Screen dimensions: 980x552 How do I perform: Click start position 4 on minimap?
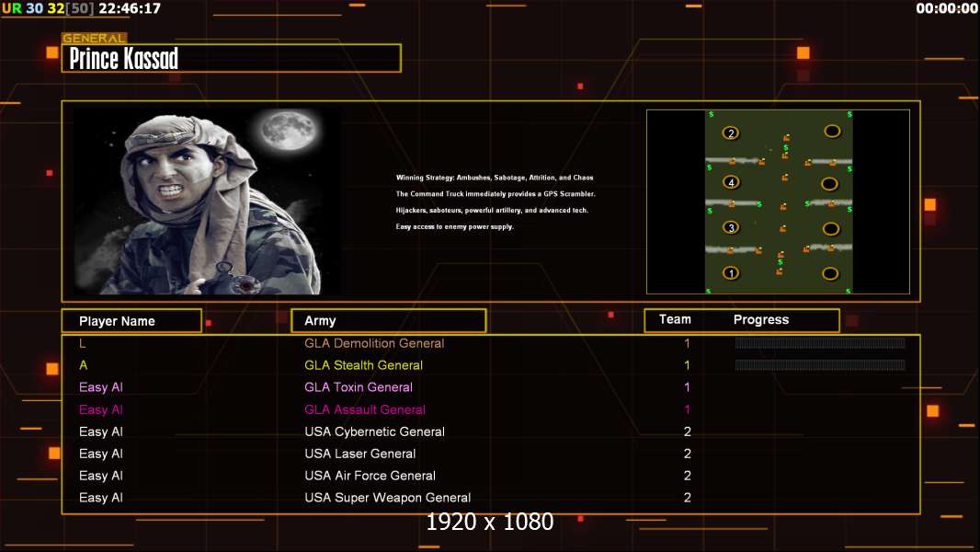point(731,182)
